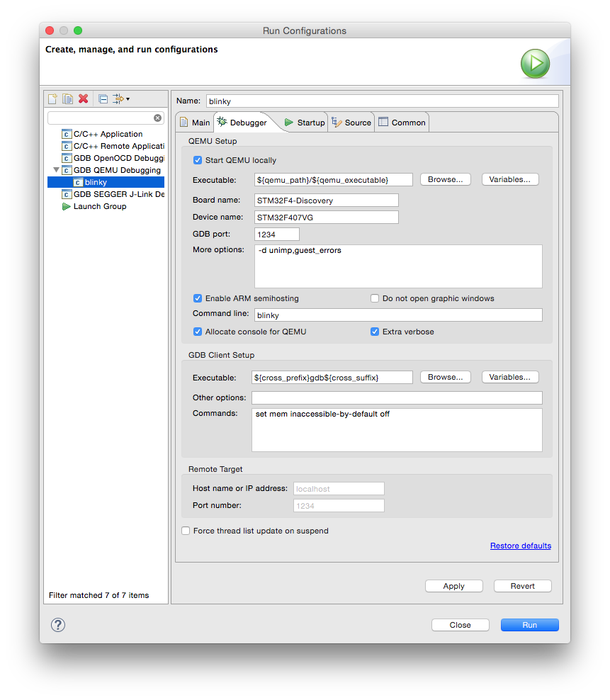Collapse the GDB QEMU Debugging tree branch

(x=55, y=169)
